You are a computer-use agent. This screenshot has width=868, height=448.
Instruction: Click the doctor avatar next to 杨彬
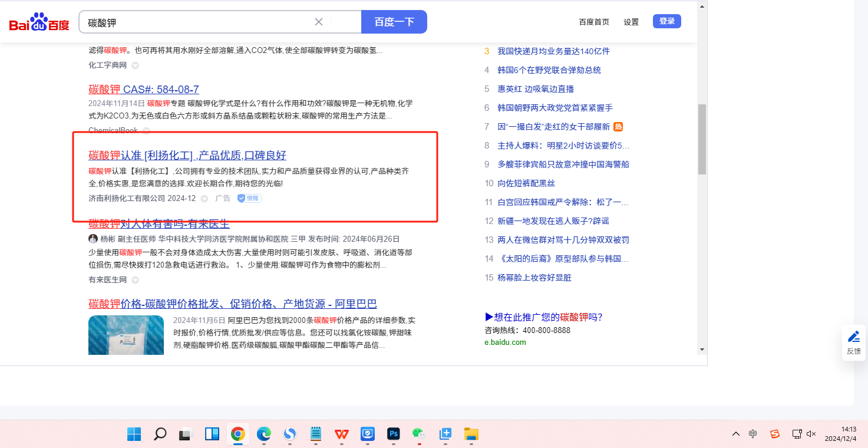(93, 239)
